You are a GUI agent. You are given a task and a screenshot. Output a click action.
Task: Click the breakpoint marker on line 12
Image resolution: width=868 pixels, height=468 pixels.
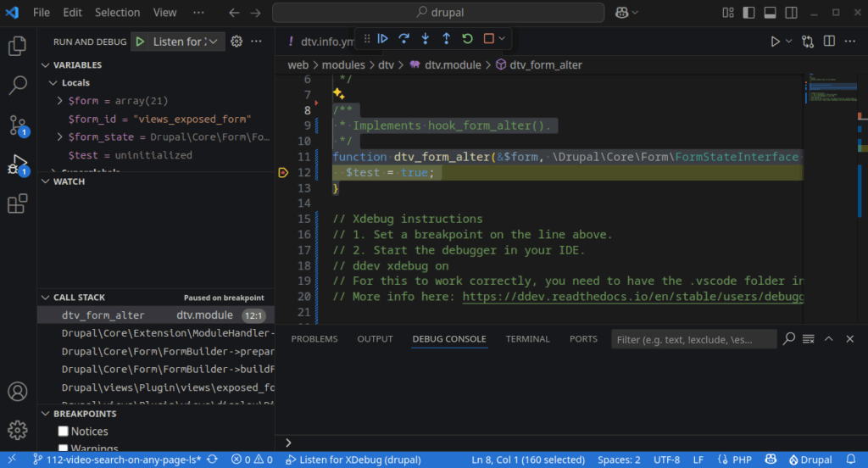point(283,173)
